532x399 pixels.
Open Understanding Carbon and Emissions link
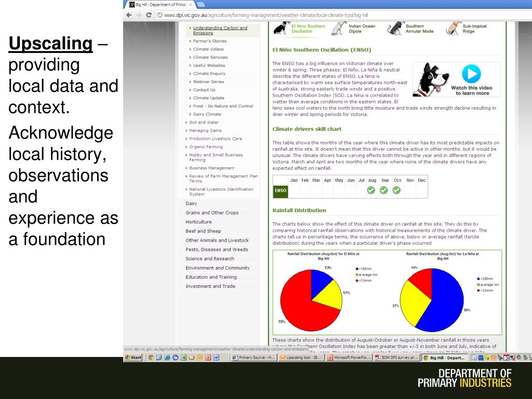[x=220, y=31]
